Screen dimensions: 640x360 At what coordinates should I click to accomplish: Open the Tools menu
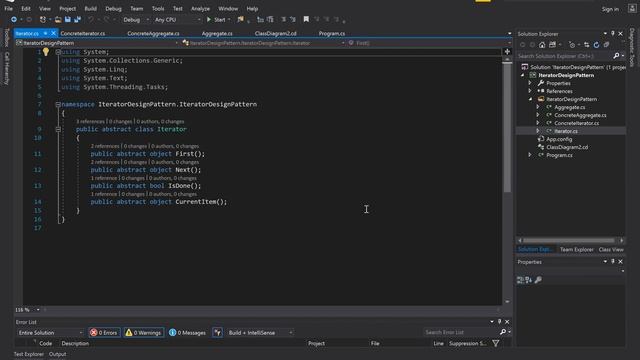158,9
